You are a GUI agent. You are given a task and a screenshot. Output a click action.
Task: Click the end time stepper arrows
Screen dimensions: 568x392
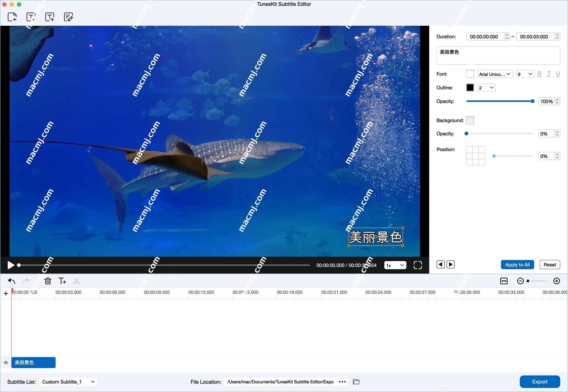[x=557, y=36]
